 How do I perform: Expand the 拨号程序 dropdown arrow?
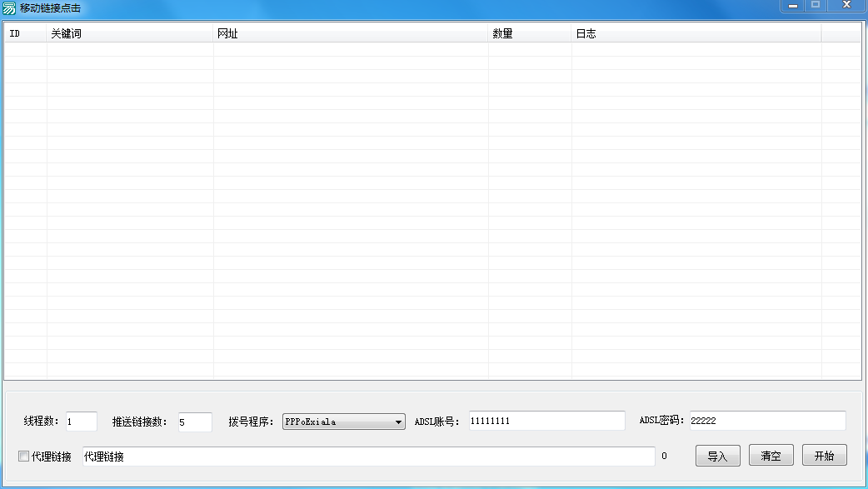pyautogui.click(x=398, y=422)
